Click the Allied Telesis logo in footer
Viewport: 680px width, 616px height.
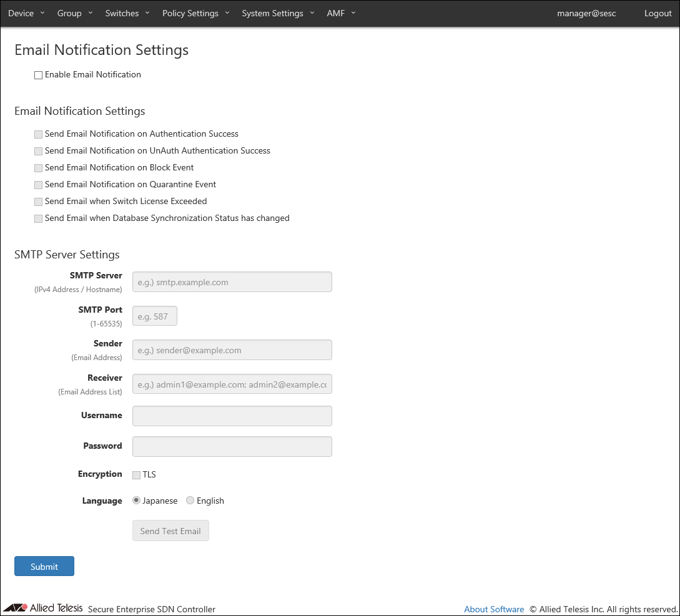[x=43, y=608]
